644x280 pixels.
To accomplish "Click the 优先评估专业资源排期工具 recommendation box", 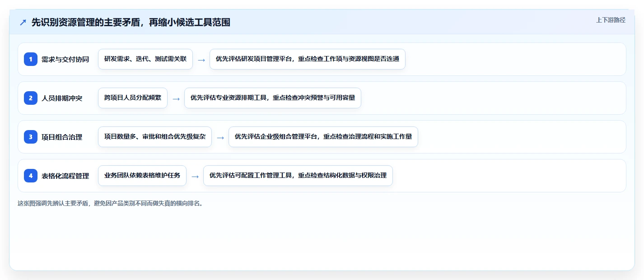I will click(273, 98).
